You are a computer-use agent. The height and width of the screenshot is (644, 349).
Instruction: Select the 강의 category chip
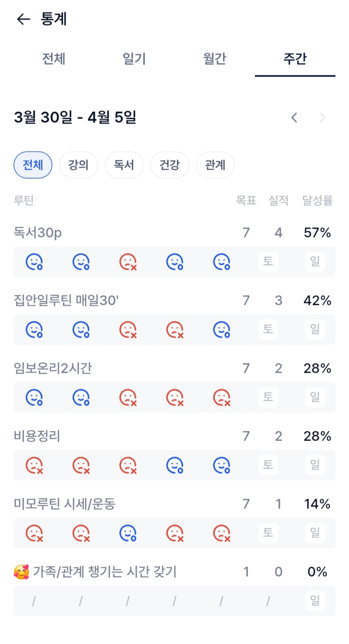click(78, 165)
